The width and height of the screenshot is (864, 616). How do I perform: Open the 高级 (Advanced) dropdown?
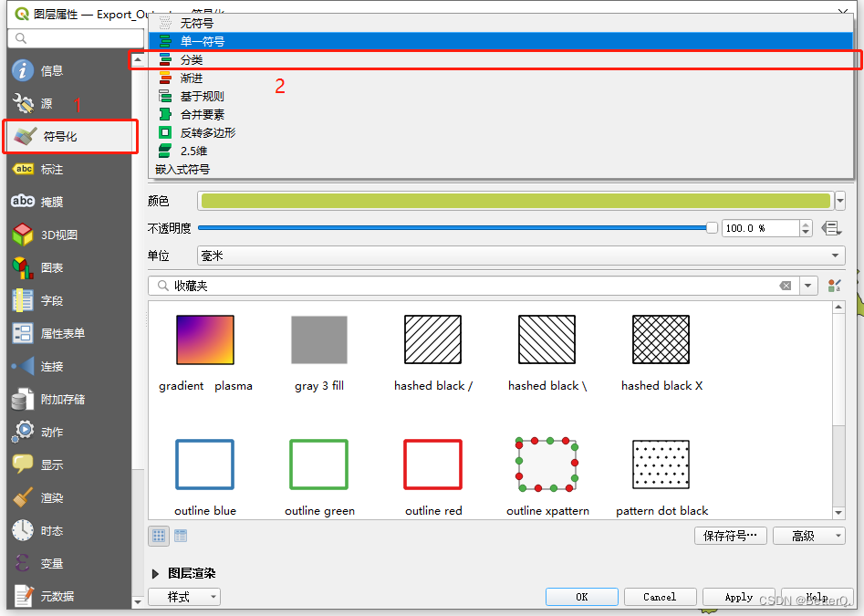coord(809,536)
